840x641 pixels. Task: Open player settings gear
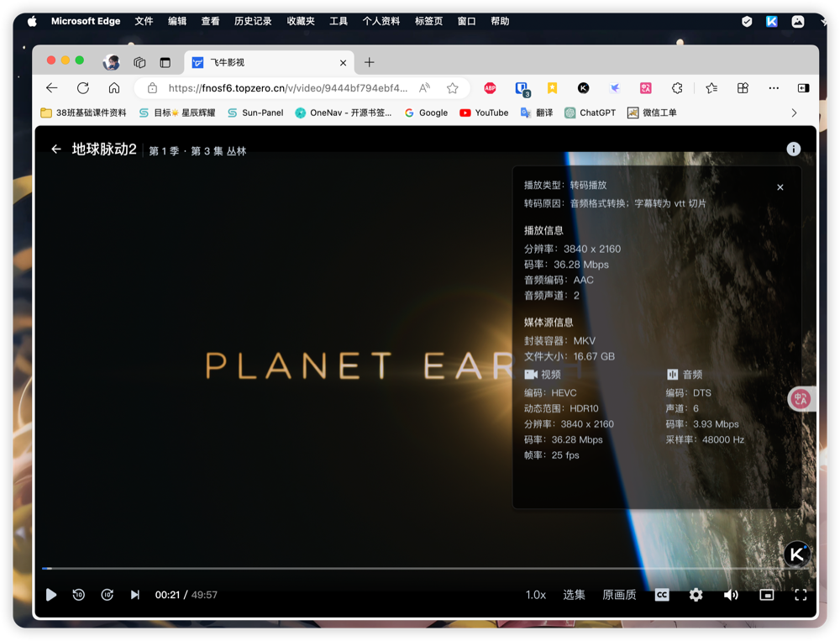pos(696,595)
